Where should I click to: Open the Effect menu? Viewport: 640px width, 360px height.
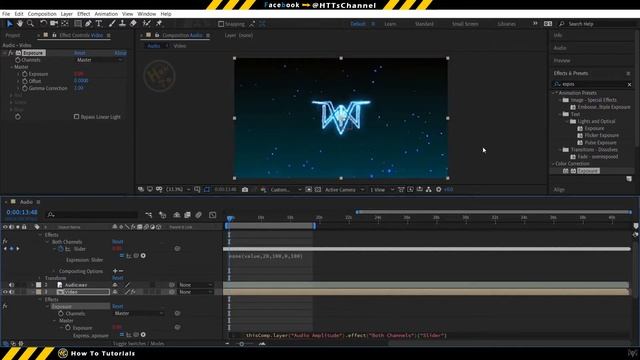pos(84,14)
